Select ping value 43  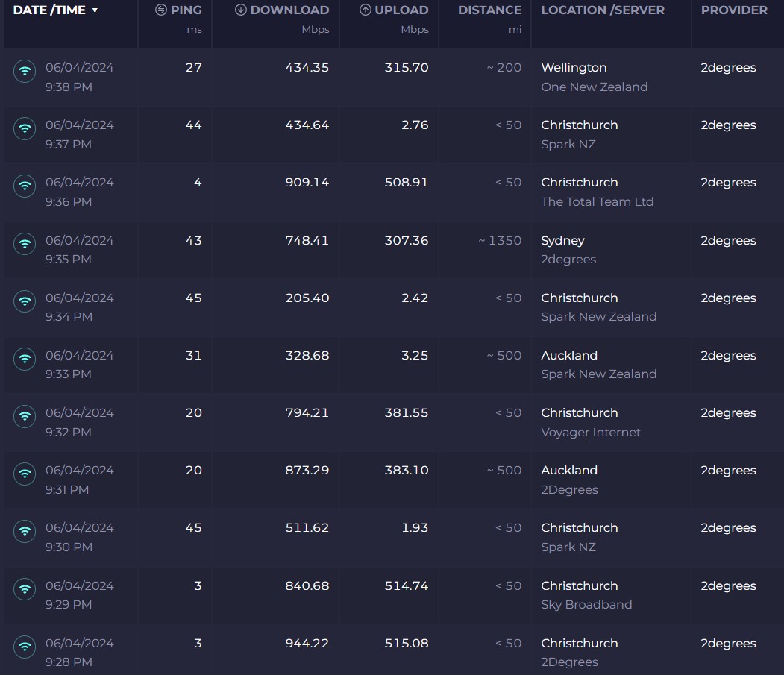point(193,240)
